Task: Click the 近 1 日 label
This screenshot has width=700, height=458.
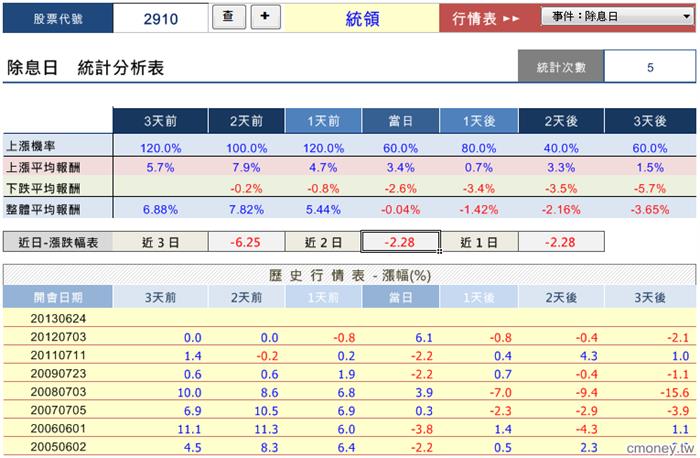Action: click(479, 242)
